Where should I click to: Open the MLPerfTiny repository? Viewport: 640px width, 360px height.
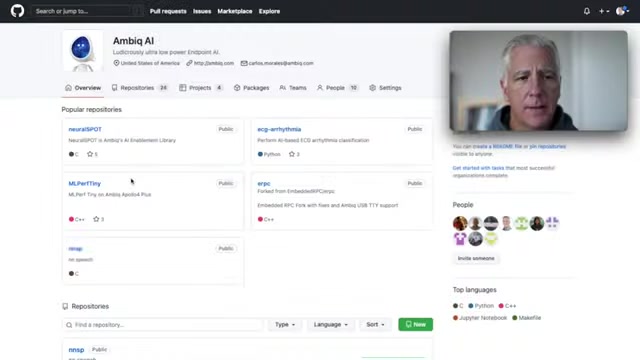84,183
